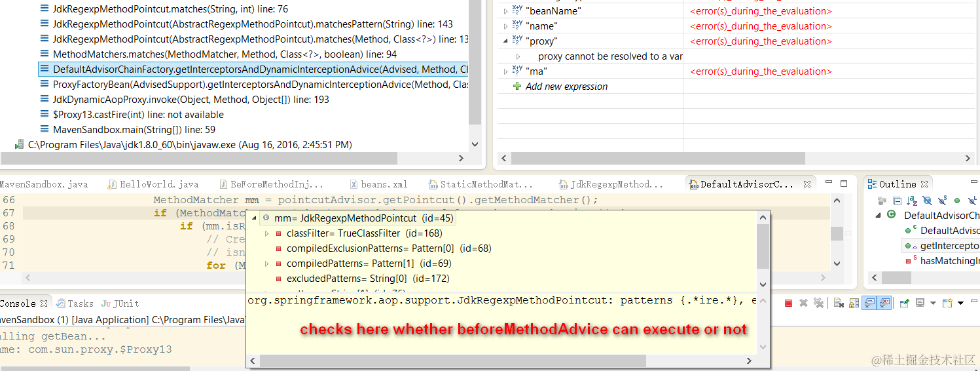The image size is (980, 371).
Task: Select MavenSandbox.main(String[]) line 59 frame
Action: [134, 130]
